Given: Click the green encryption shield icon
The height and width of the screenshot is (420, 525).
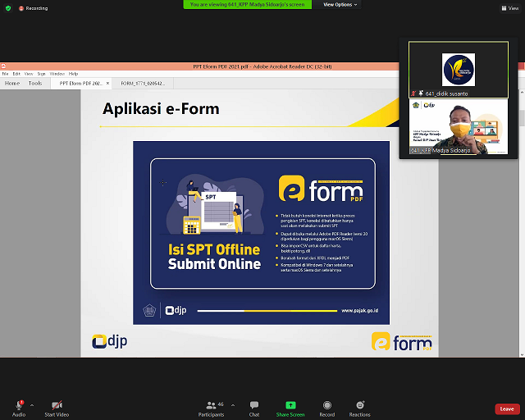Looking at the screenshot, I should point(7,7).
